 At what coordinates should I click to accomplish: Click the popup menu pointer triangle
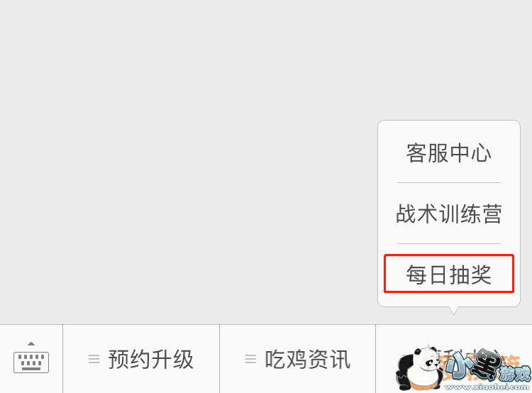click(x=453, y=310)
